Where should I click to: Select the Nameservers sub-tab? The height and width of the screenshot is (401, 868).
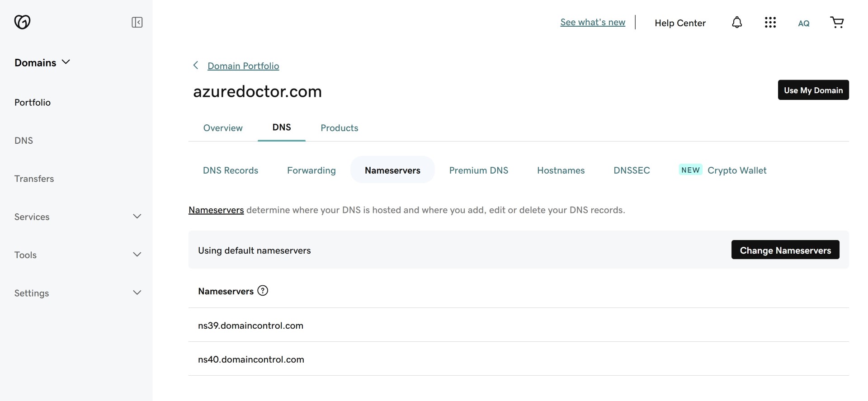(x=392, y=170)
